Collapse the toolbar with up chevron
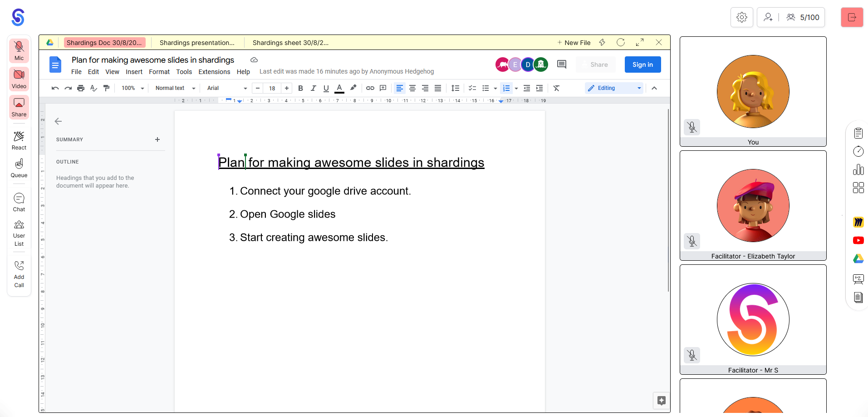868x417 pixels. (654, 88)
